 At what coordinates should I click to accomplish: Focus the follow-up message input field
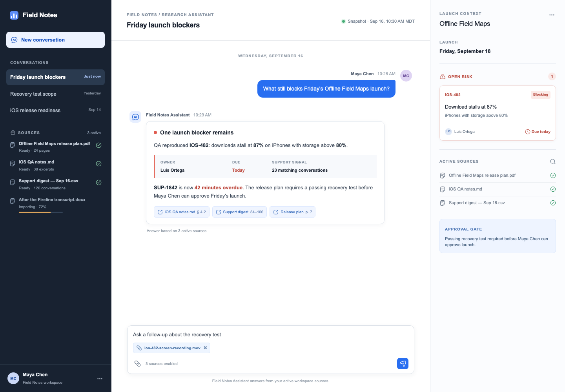click(x=271, y=334)
